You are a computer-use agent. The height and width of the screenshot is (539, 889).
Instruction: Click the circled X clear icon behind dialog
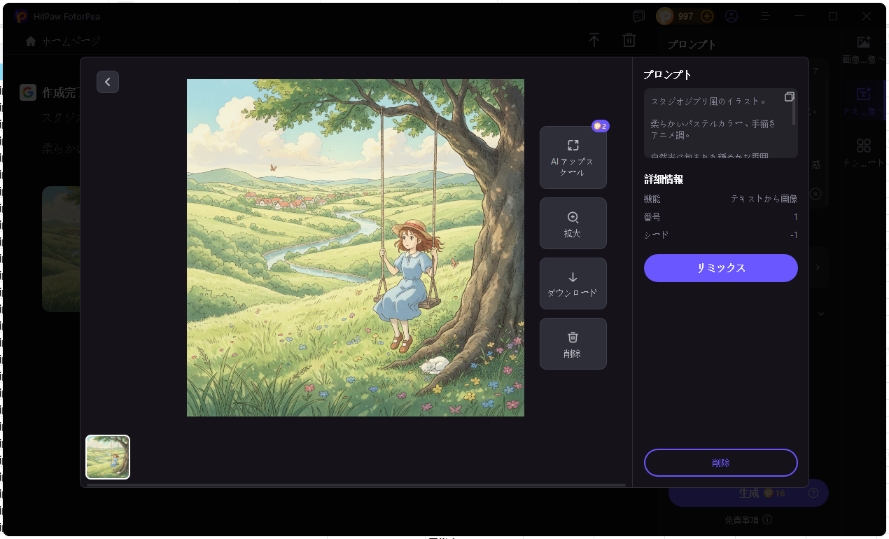tap(815, 194)
